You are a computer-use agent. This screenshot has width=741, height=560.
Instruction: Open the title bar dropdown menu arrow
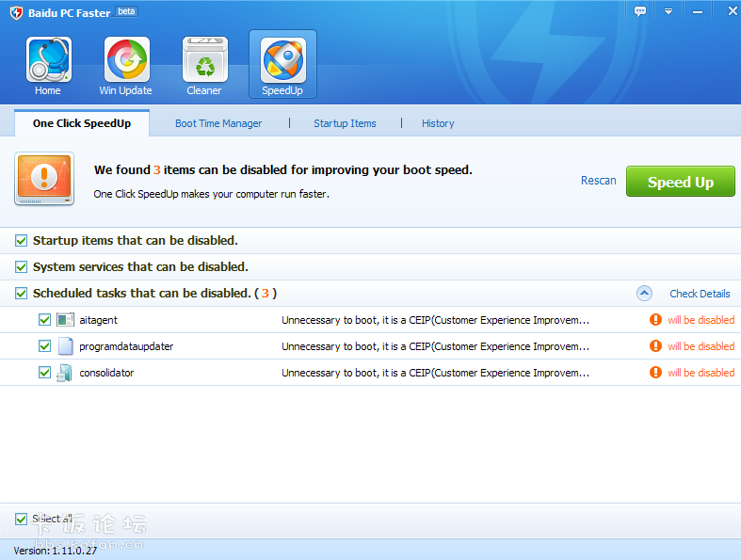pos(669,11)
